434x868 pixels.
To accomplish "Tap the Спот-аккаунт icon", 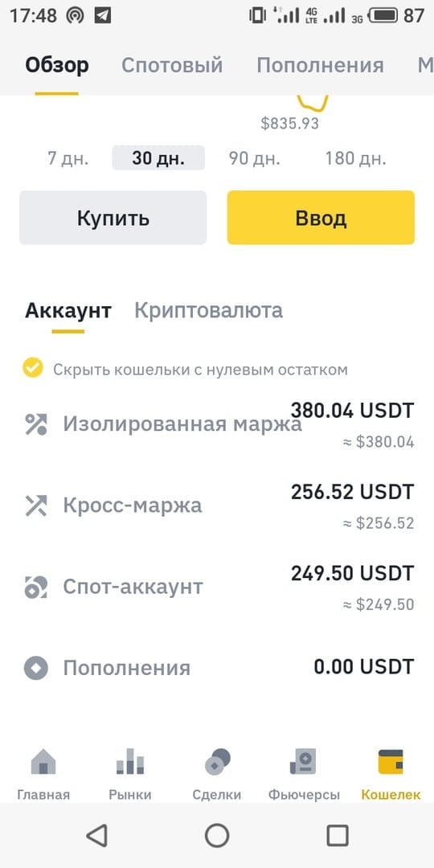I will (x=36, y=587).
